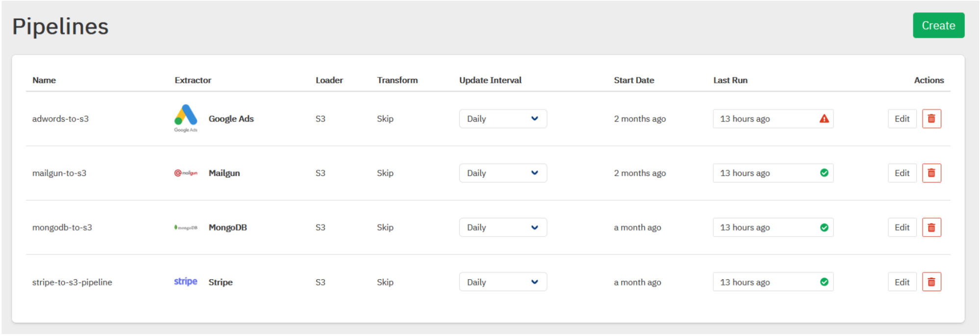Click the green success checkmark for stripe-to-s3-pipeline

pyautogui.click(x=824, y=282)
